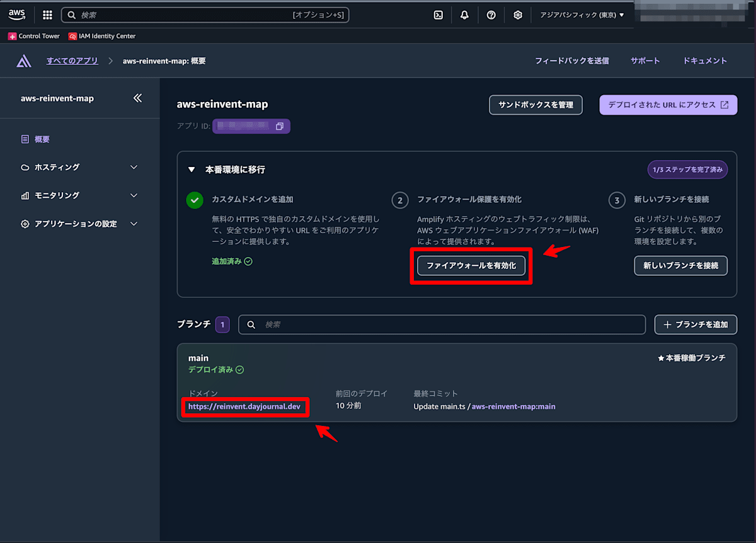Open aws-reinvent-map:main commit link
756x543 pixels.
(513, 406)
